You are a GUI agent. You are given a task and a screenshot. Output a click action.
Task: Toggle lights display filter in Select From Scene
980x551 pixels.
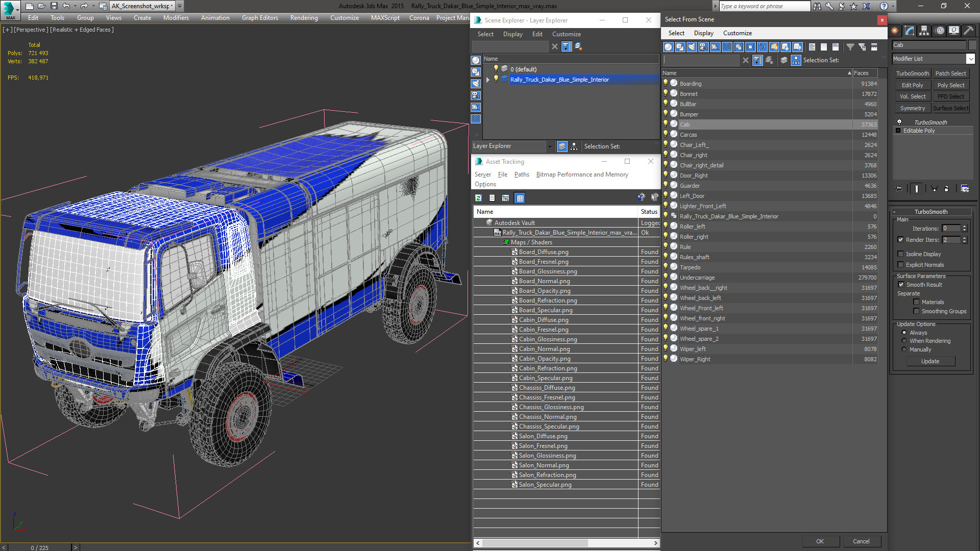pyautogui.click(x=692, y=47)
